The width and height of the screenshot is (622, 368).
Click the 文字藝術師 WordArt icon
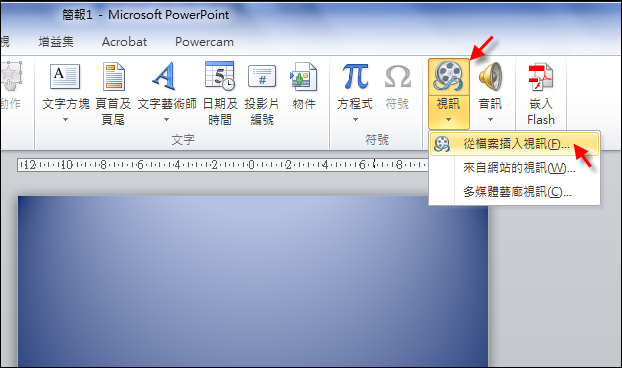[164, 76]
